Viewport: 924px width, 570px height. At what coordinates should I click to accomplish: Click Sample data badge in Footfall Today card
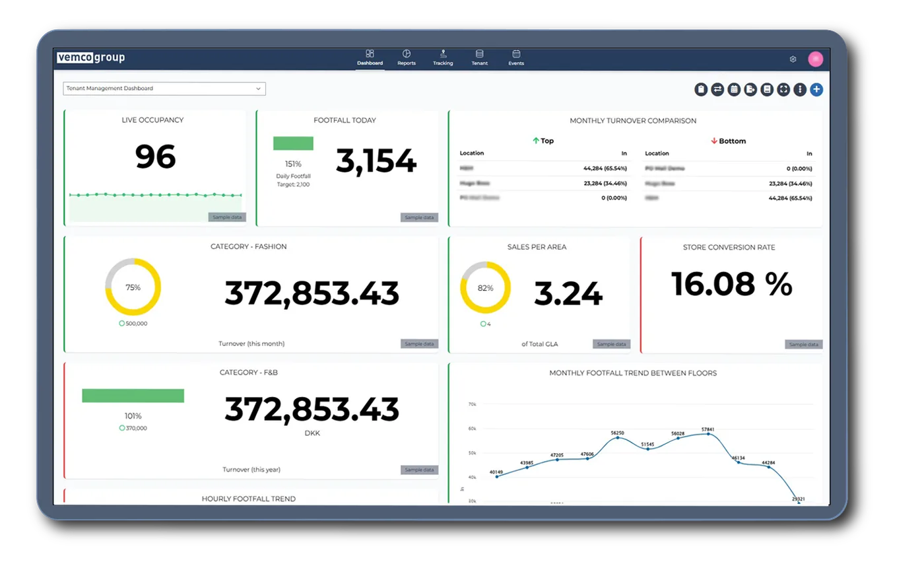(x=419, y=217)
